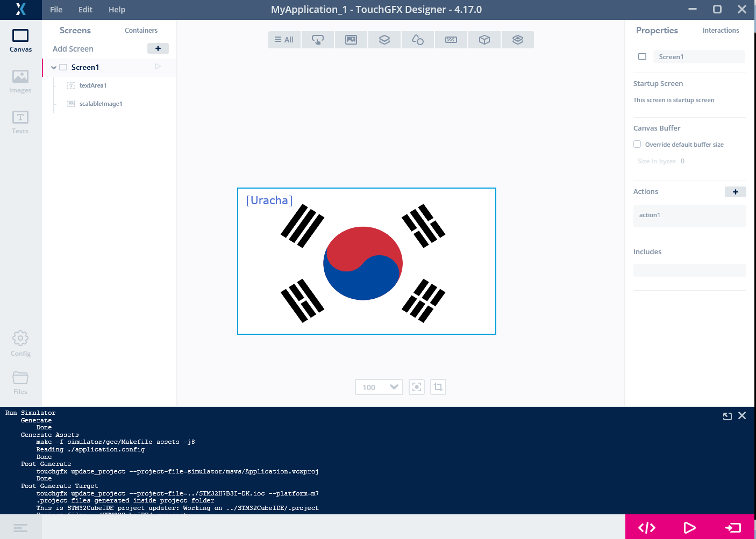Open the 3D cube Miscellaneous widget category
756x539 pixels.
pos(484,40)
